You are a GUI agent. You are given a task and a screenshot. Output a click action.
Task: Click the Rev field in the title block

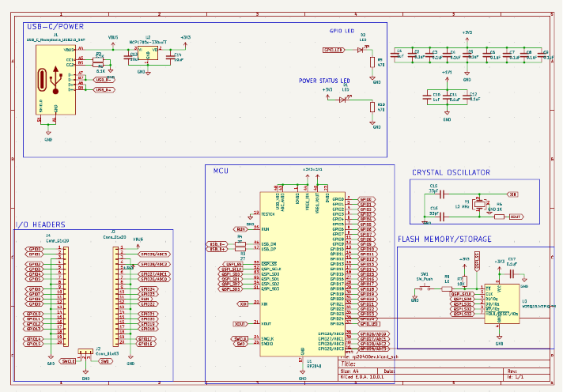coord(512,371)
